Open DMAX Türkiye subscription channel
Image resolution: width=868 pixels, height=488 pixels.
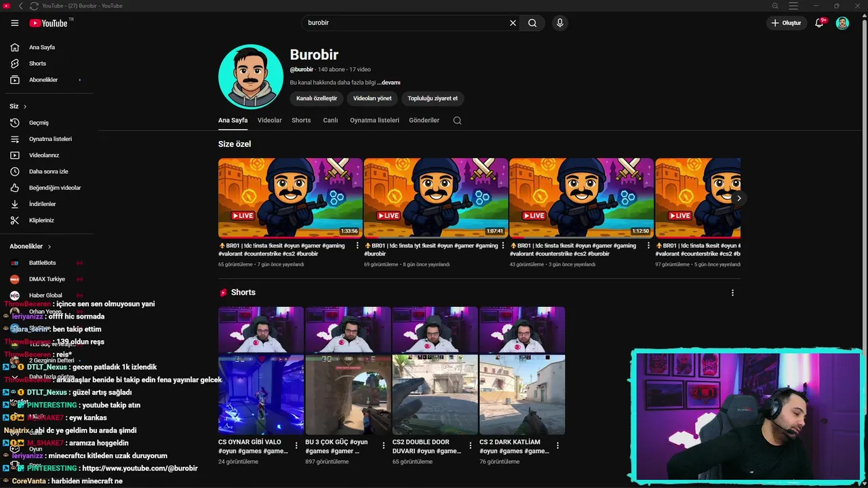(47, 279)
